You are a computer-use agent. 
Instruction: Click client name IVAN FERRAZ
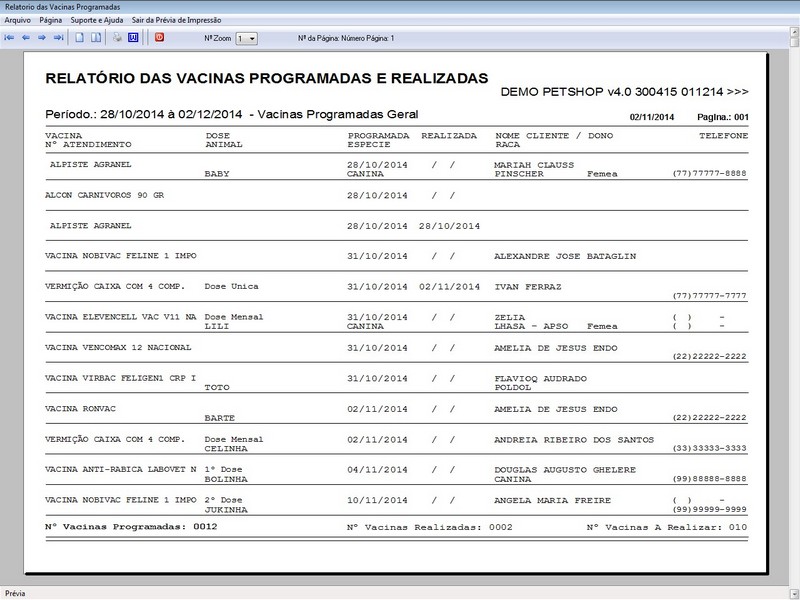point(528,287)
